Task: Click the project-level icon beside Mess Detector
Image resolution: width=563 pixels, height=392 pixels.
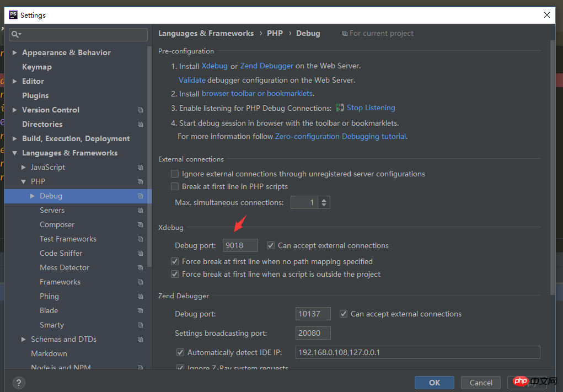Action: pyautogui.click(x=141, y=268)
